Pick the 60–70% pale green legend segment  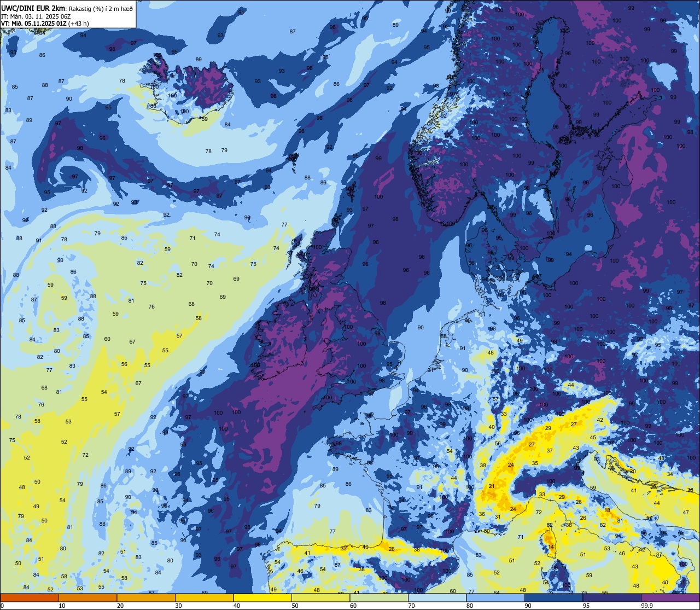pyautogui.click(x=379, y=597)
